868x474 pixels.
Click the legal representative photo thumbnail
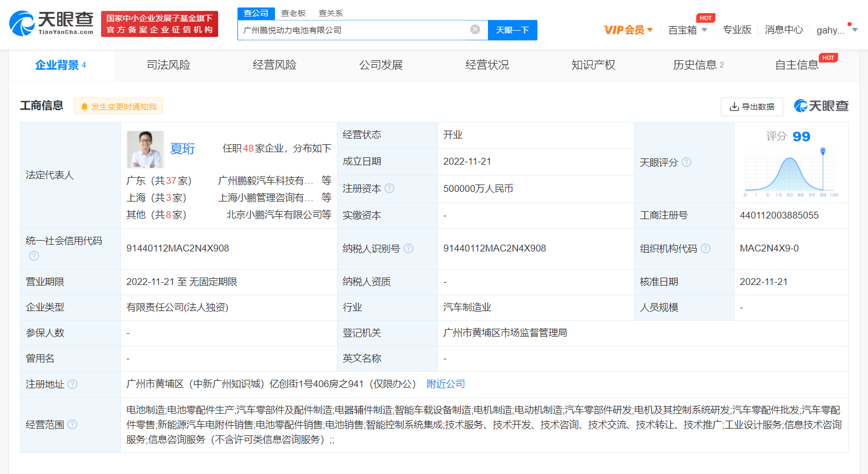(145, 149)
